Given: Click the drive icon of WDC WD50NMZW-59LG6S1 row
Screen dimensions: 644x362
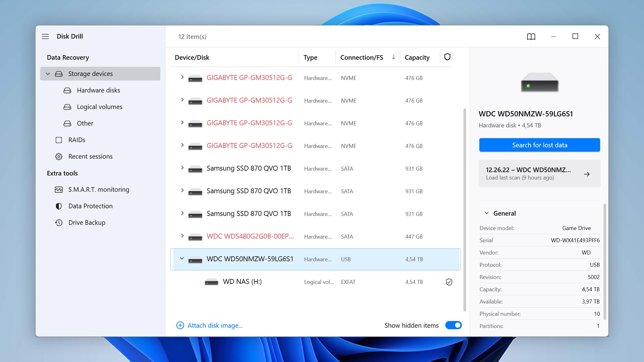Looking at the screenshot, I should (x=195, y=260).
